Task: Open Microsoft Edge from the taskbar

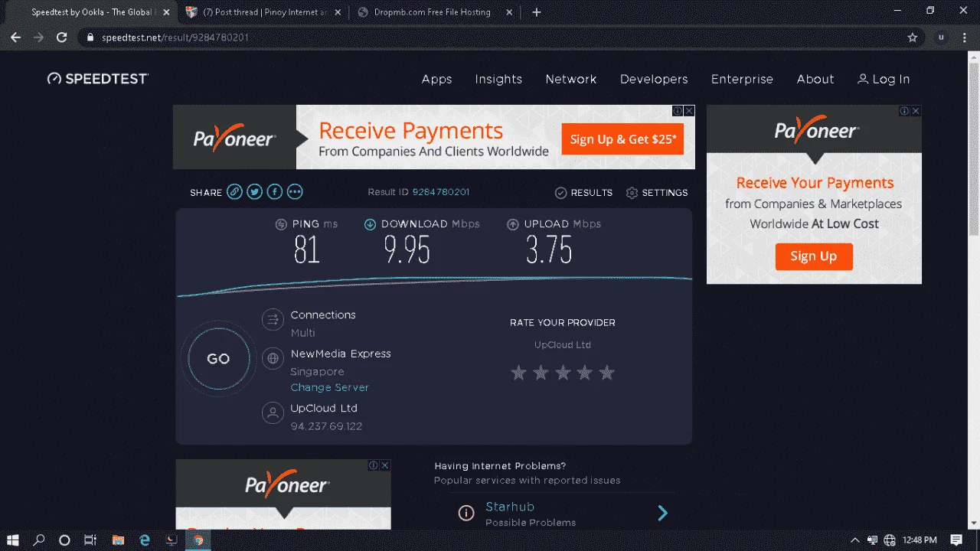Action: pos(144,540)
